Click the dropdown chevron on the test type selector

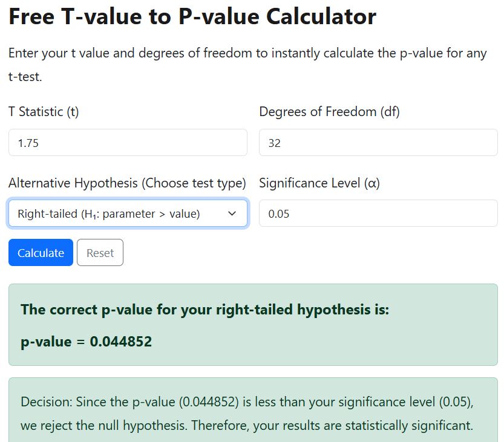pyautogui.click(x=231, y=213)
